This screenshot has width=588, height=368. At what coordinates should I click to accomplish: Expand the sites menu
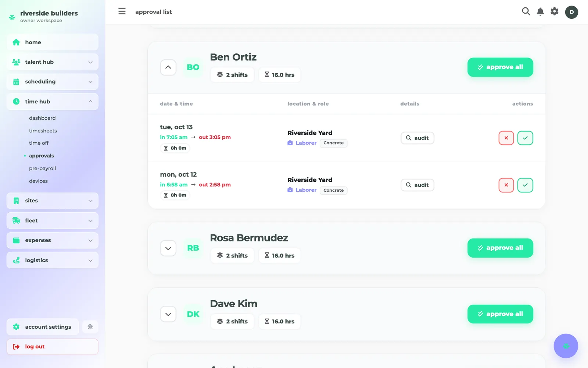[x=53, y=201]
